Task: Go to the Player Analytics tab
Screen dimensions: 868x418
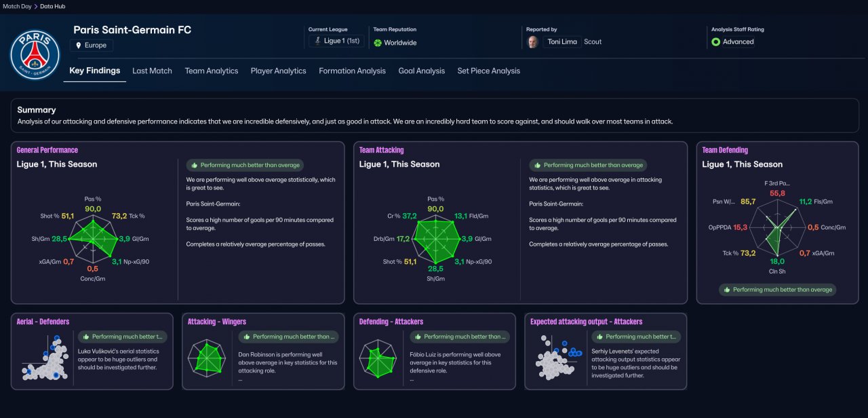Action: pyautogui.click(x=278, y=71)
